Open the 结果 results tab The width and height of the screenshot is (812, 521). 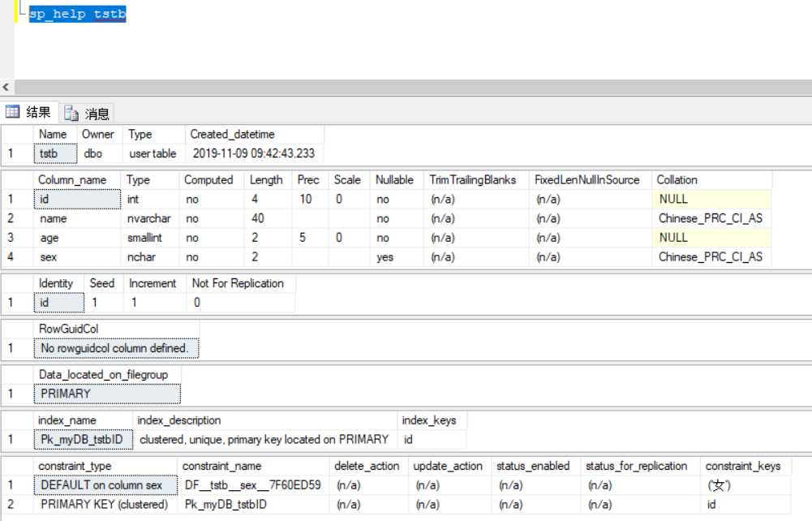click(28, 112)
